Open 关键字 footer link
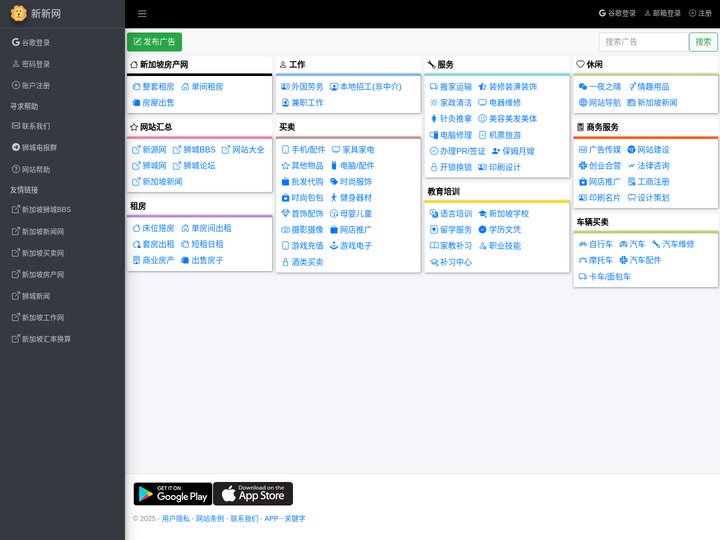Image resolution: width=720 pixels, height=540 pixels. (x=295, y=518)
